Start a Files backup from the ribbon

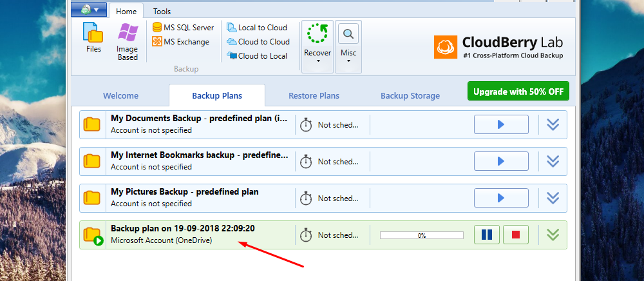[x=93, y=37]
